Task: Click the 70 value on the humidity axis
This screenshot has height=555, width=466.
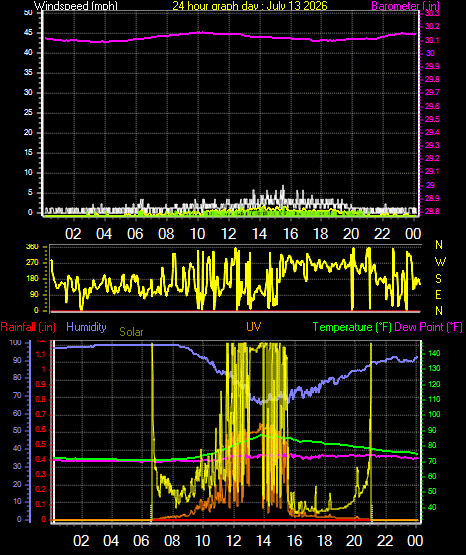Action: (17, 395)
